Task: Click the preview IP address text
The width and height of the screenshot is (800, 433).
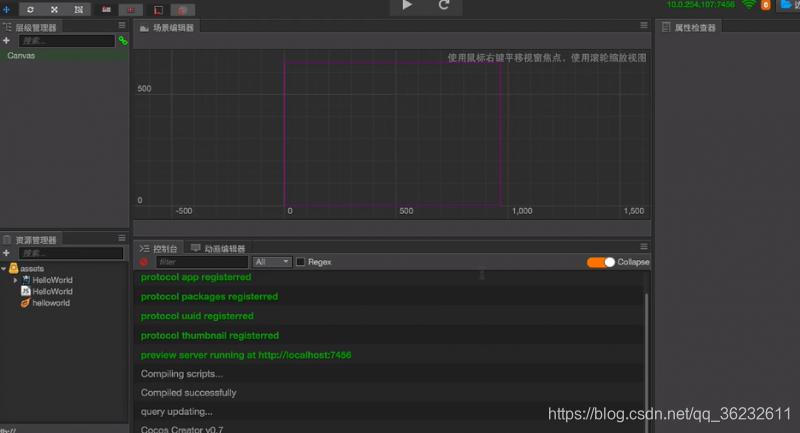Action: 701,5
